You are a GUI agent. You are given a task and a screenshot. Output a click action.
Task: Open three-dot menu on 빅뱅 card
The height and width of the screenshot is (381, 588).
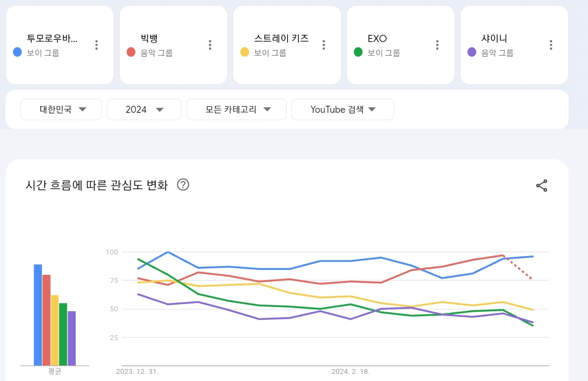[x=210, y=45]
